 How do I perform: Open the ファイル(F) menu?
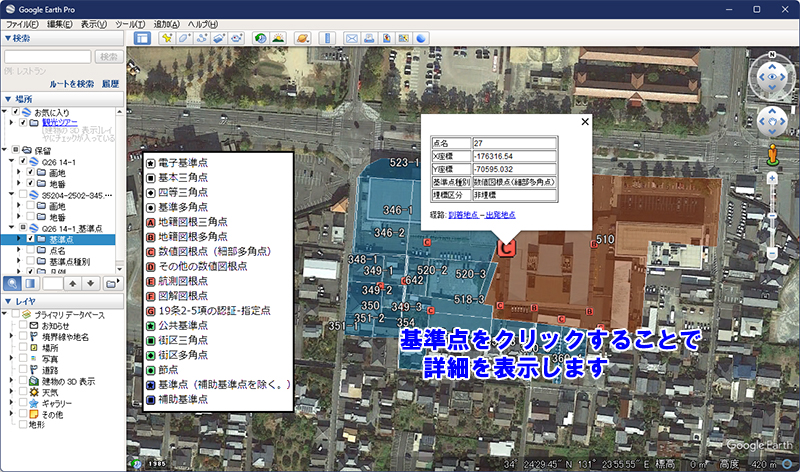point(22,24)
